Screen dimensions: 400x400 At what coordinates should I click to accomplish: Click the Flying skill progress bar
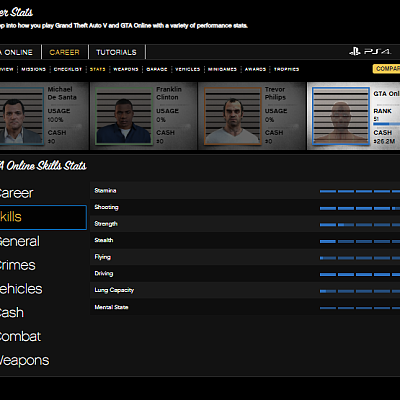pos(360,258)
